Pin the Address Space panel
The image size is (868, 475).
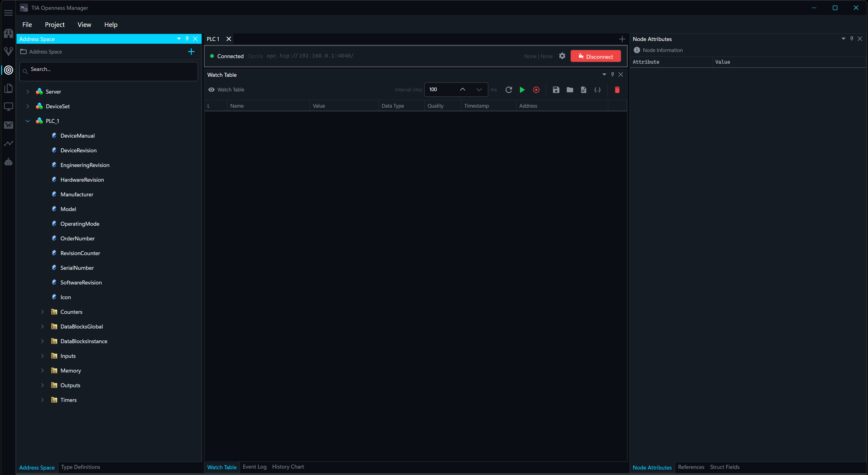click(187, 39)
